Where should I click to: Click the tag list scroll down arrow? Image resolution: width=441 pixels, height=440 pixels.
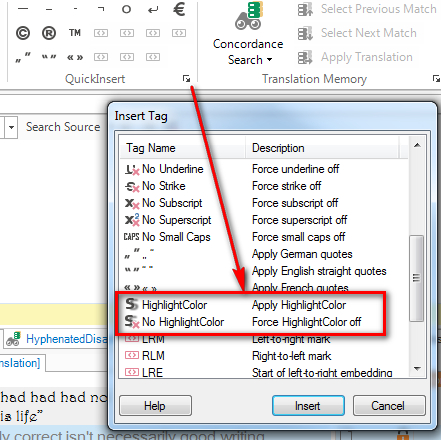(417, 369)
